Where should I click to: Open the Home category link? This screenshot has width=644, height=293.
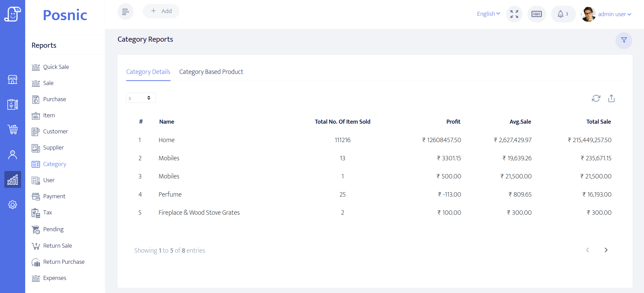point(166,140)
